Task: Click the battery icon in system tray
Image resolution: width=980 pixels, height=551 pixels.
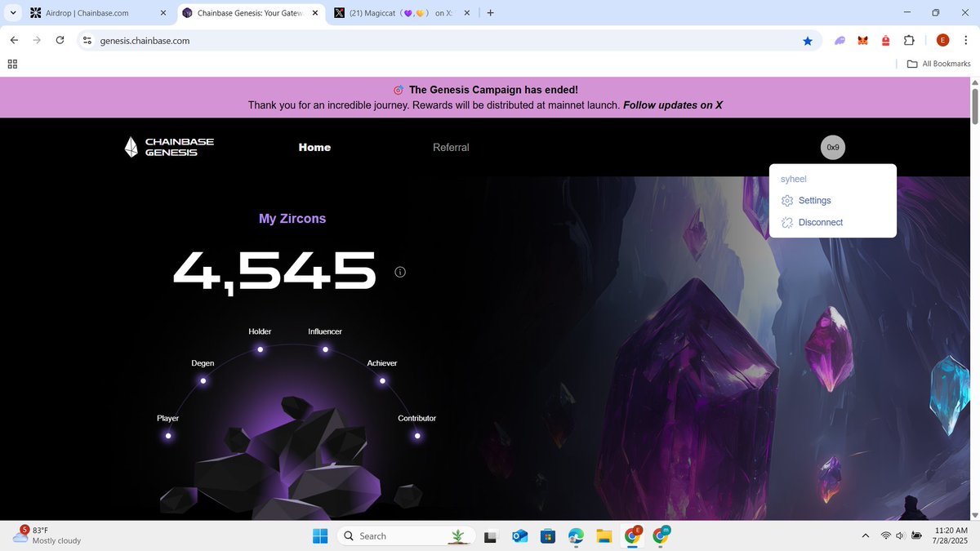Action: 917,536
